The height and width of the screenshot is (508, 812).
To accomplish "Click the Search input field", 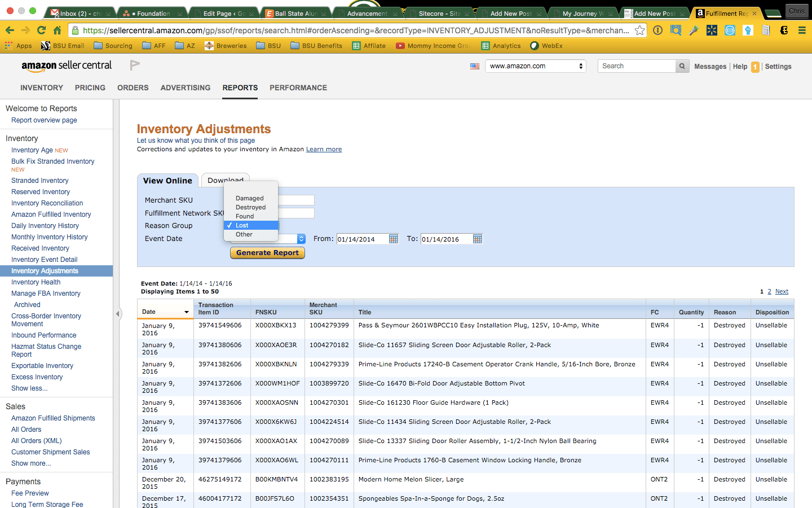I will [x=637, y=66].
